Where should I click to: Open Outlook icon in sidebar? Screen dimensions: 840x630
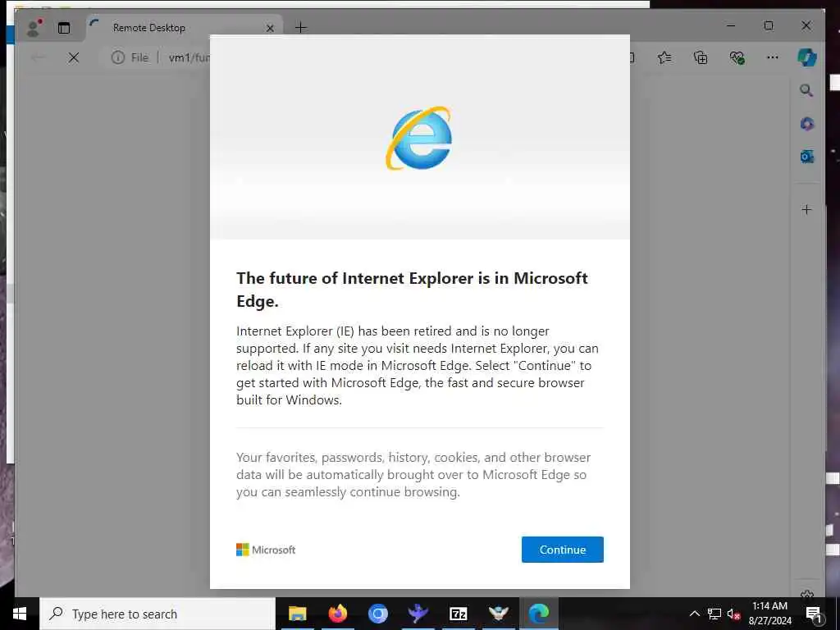pyautogui.click(x=807, y=157)
